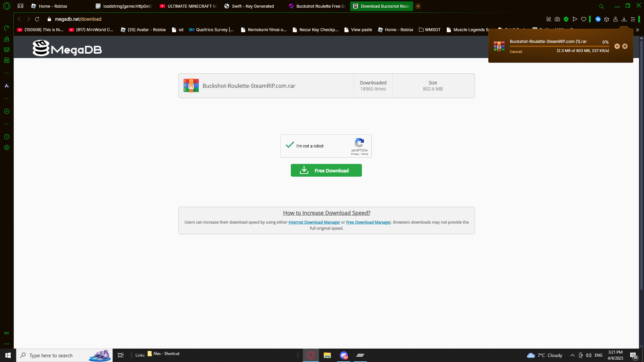Viewport: 644px width, 362px height.
Task: Open the WMSGT bookmarks folder
Action: click(x=430, y=30)
